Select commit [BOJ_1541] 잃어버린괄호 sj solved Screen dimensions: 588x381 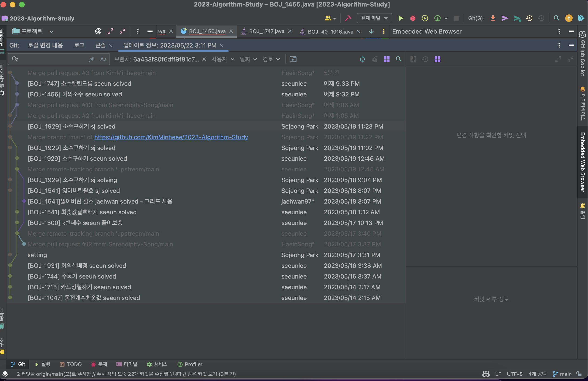pyautogui.click(x=206, y=191)
